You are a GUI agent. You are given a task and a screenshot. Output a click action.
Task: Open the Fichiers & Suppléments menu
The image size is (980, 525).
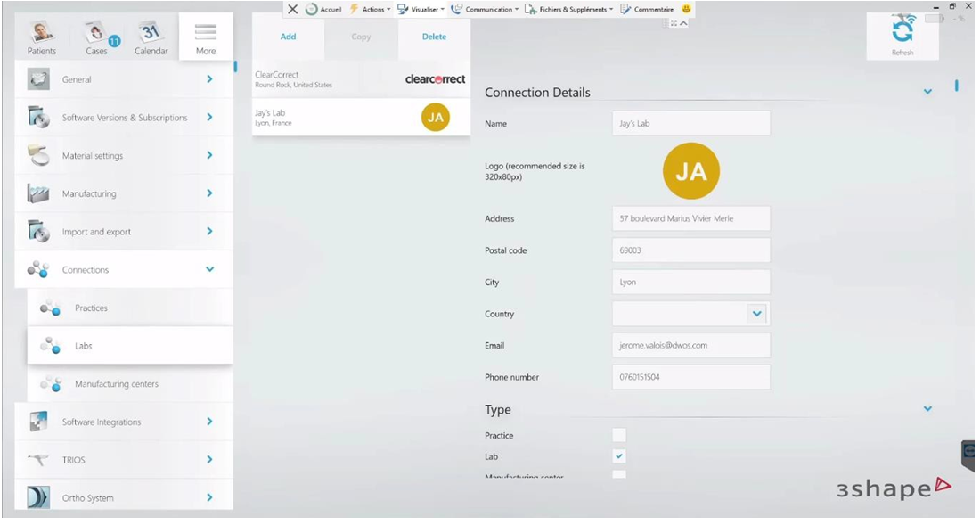point(568,10)
